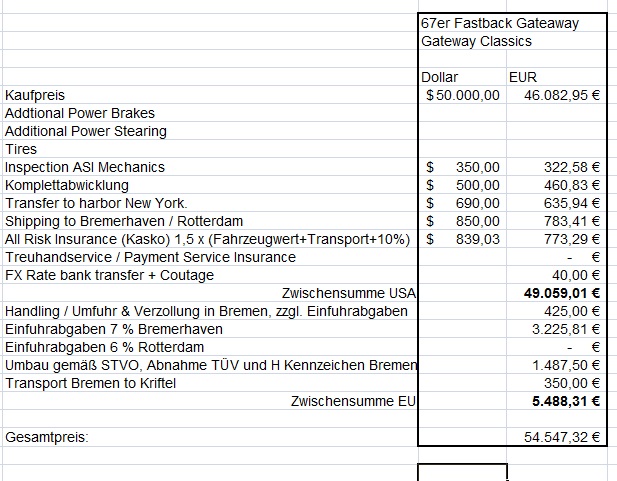
Task: Select the 'Komplettabwicklung' EUR value 460,83 €
Action: tap(570, 185)
